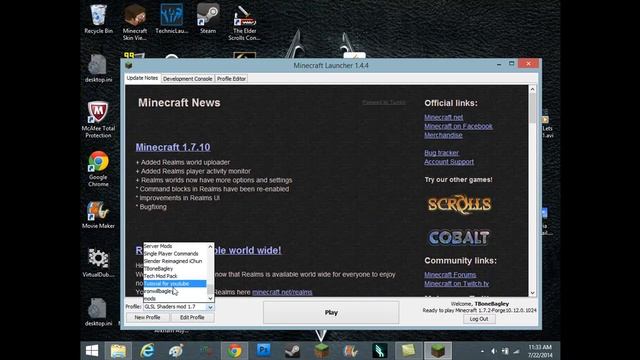Click the Edit Profile button
The height and width of the screenshot is (360, 640).
pyautogui.click(x=192, y=317)
